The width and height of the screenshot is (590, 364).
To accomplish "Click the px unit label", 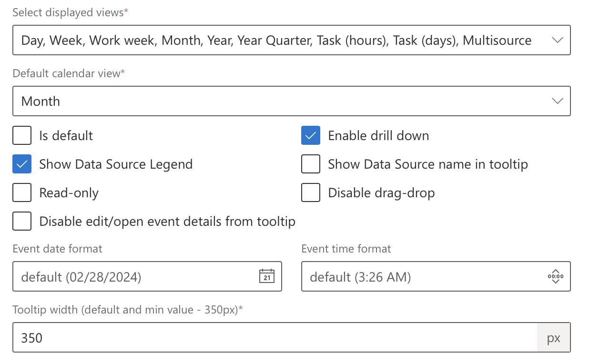I will (553, 337).
